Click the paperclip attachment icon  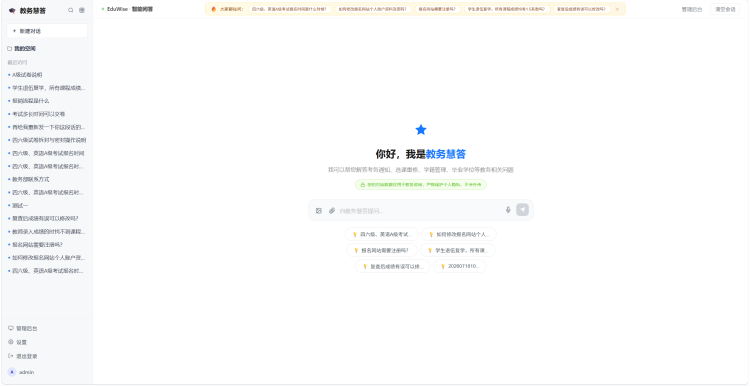coord(331,210)
